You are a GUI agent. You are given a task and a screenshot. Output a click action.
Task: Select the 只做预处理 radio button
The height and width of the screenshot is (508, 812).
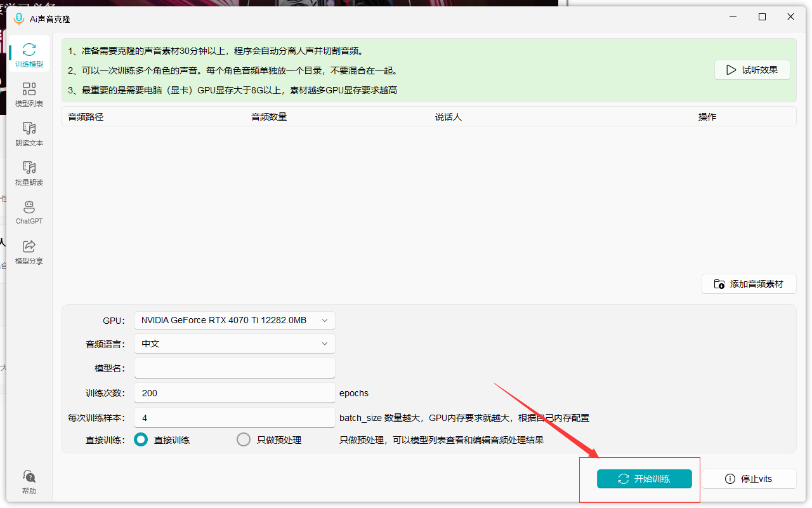244,439
